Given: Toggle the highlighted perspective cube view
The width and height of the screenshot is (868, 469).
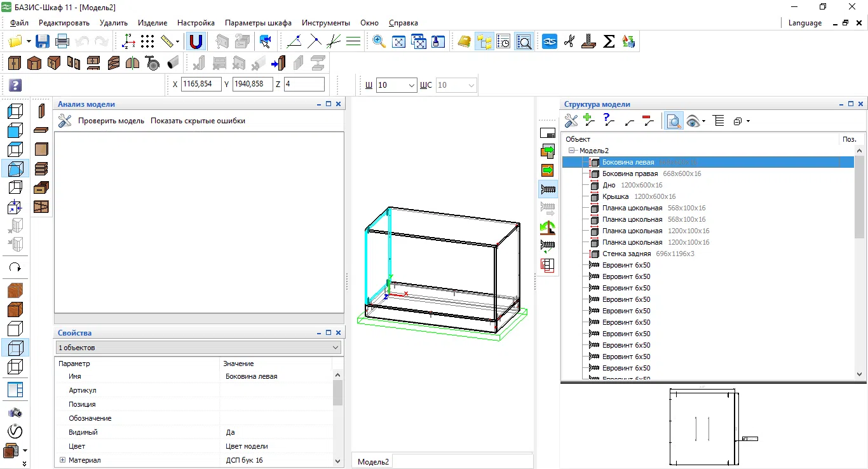Looking at the screenshot, I should tap(15, 168).
